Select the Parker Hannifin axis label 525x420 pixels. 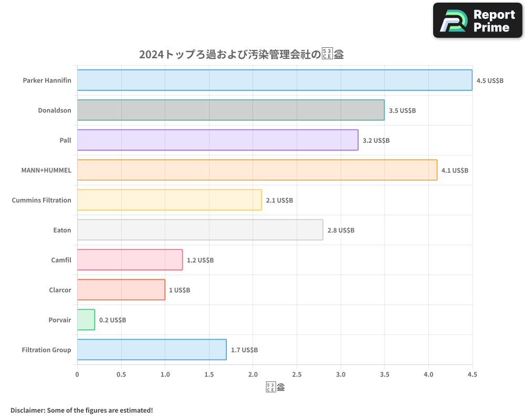[x=47, y=80]
